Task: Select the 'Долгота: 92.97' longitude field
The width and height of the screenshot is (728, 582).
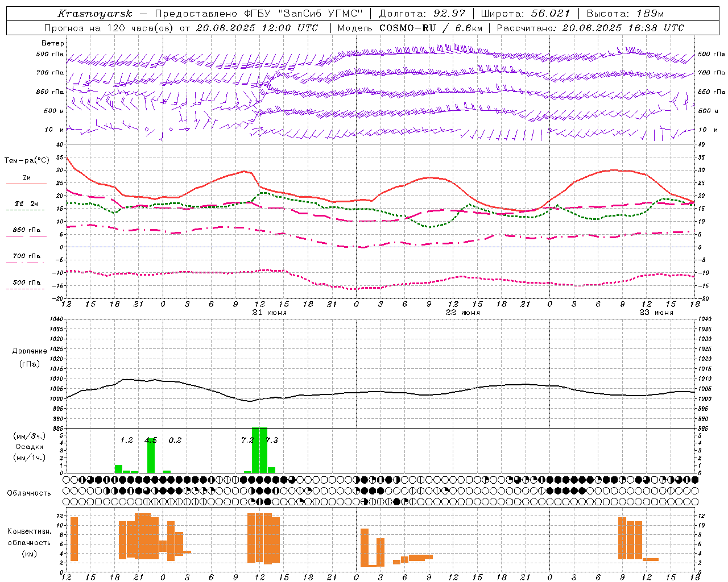Action: click(x=422, y=14)
